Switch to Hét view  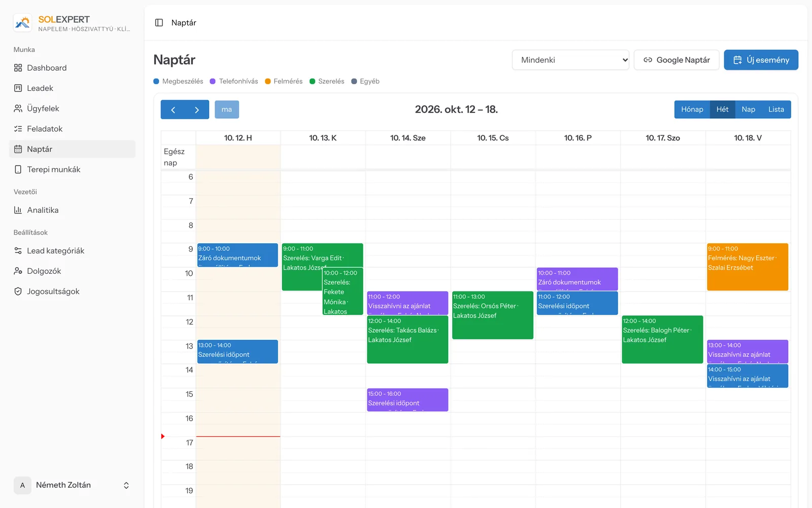pos(722,110)
